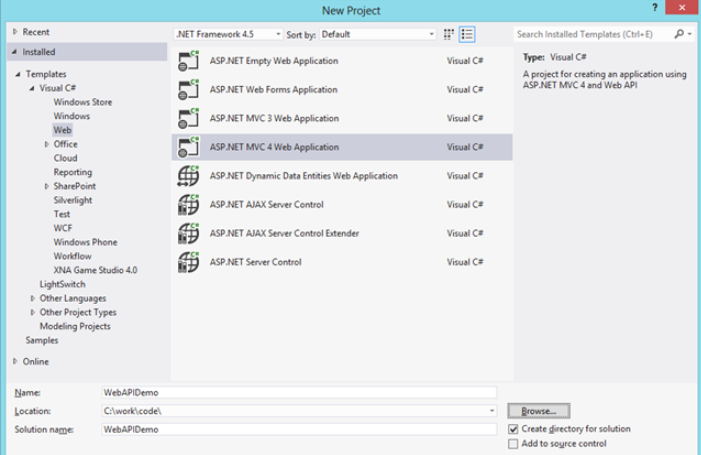Screen dimensions: 701x455
Task: Open the Location path dropdown arrow
Action: pos(492,411)
